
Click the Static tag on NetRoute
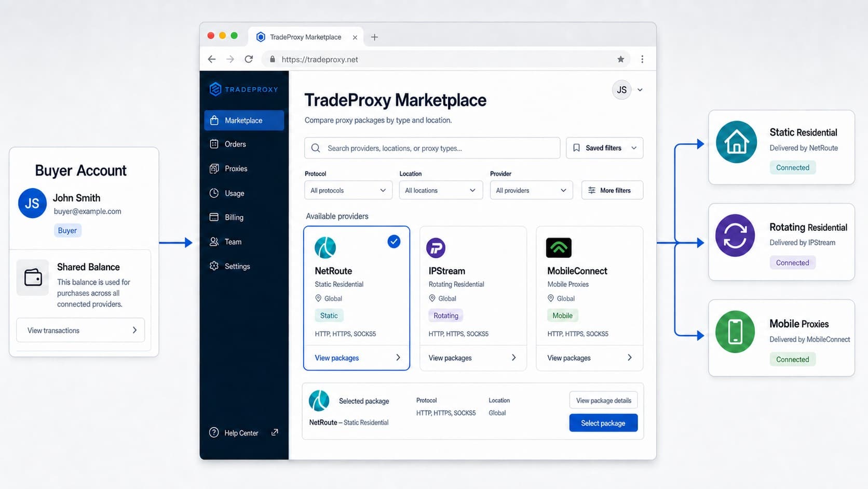pos(329,315)
